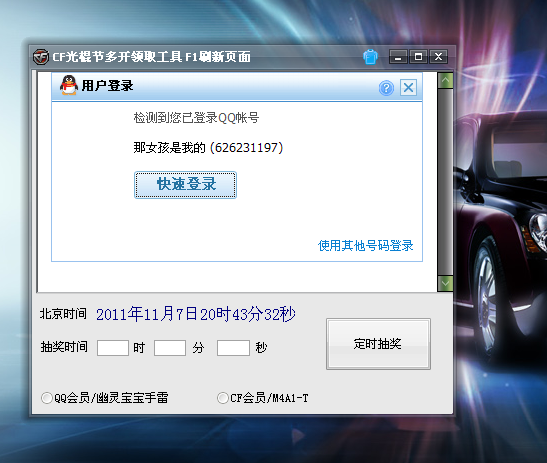
Task: Select QQ会员/幽灵宝宝手雷 radio option
Action: coord(105,398)
